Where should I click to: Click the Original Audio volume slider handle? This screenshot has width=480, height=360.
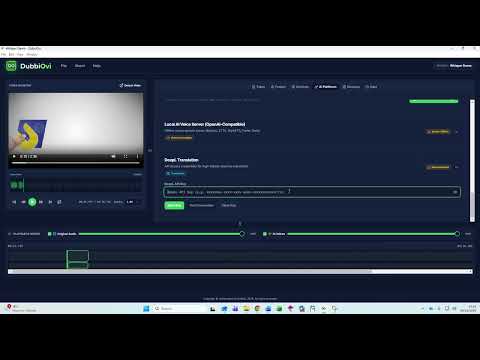[x=242, y=234]
